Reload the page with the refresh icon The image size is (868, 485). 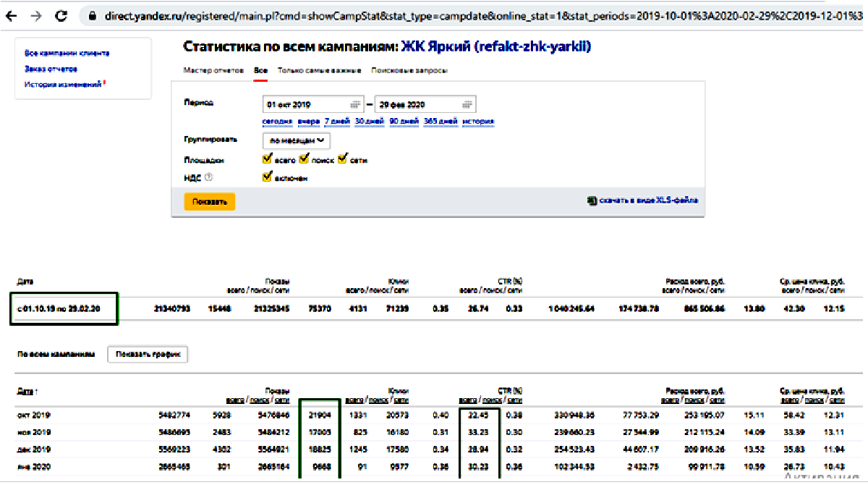[61, 14]
